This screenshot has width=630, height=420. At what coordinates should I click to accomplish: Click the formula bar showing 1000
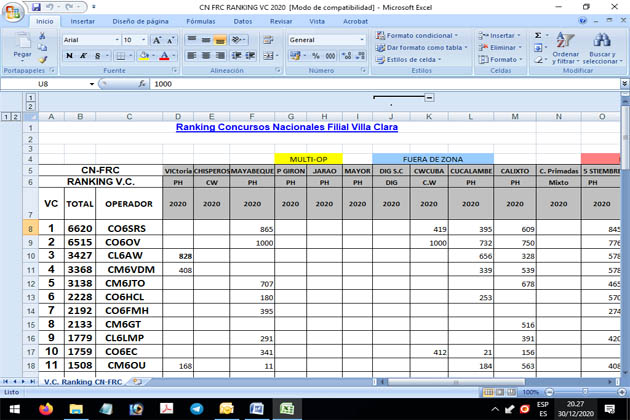385,84
